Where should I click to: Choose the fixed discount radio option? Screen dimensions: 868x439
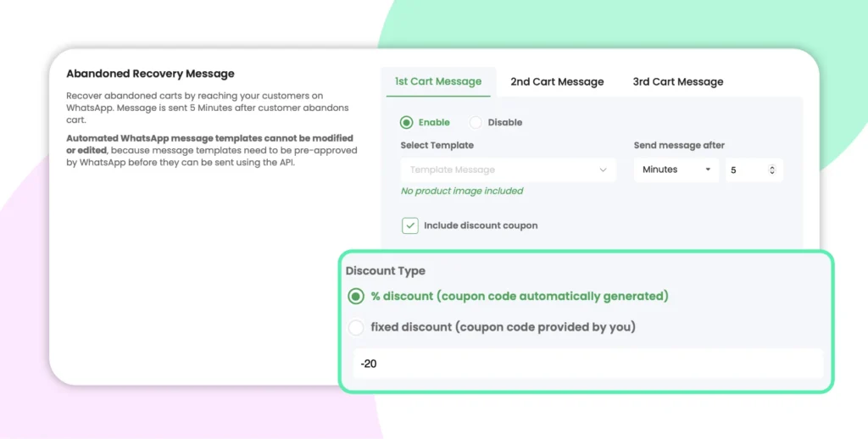356,327
